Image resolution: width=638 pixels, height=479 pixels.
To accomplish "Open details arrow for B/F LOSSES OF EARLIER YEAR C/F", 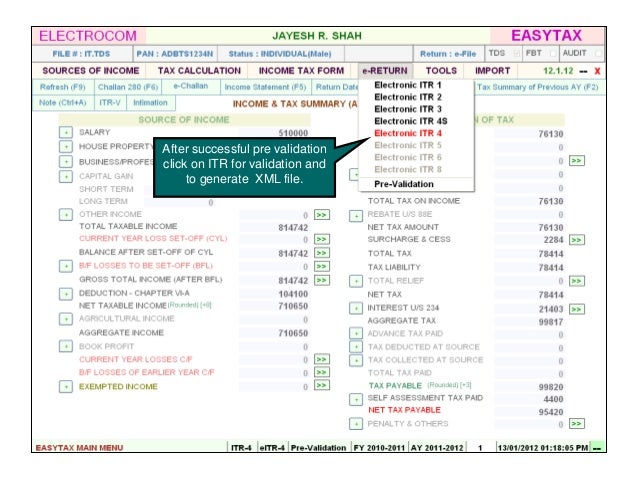I will [x=321, y=372].
